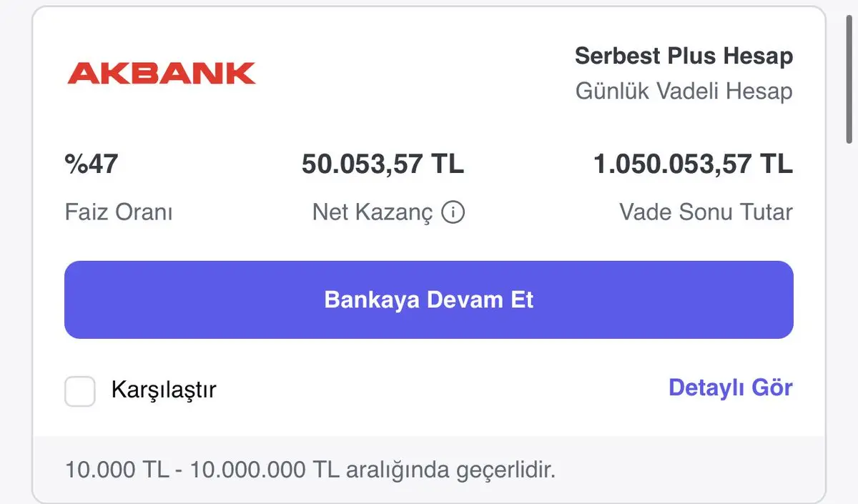858x504 pixels.
Task: Click the Serbest Plus Hesap title
Action: point(684,56)
